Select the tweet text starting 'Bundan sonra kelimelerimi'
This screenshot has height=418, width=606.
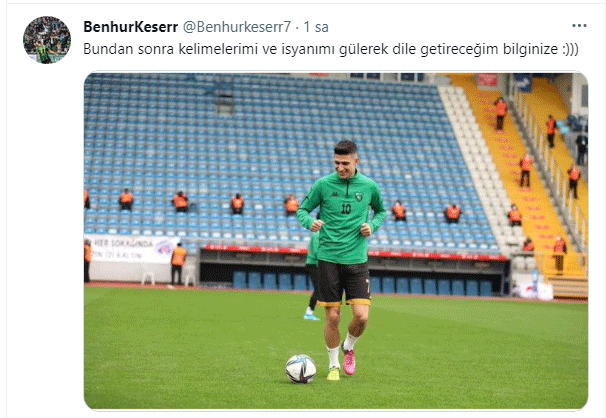tap(331, 49)
